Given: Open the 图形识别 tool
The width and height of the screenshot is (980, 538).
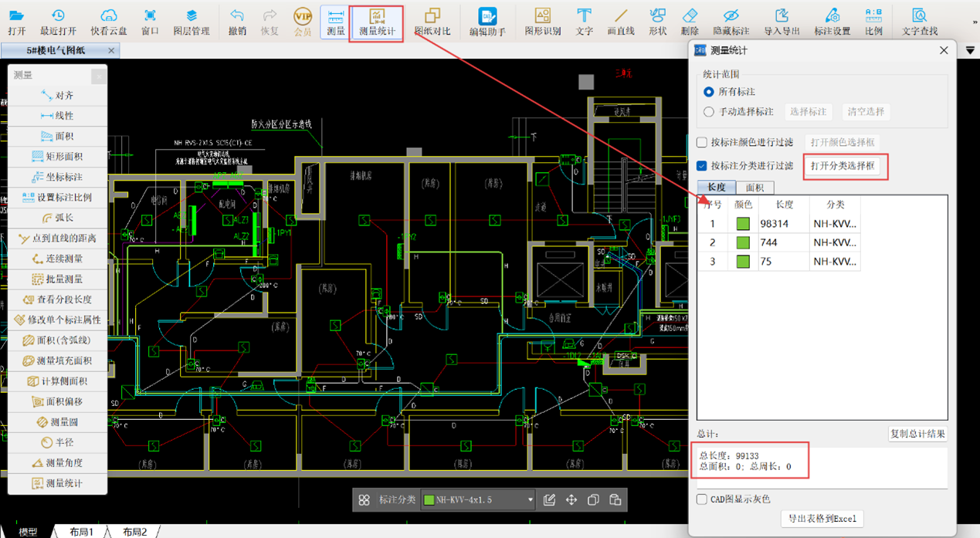Looking at the screenshot, I should tap(543, 21).
